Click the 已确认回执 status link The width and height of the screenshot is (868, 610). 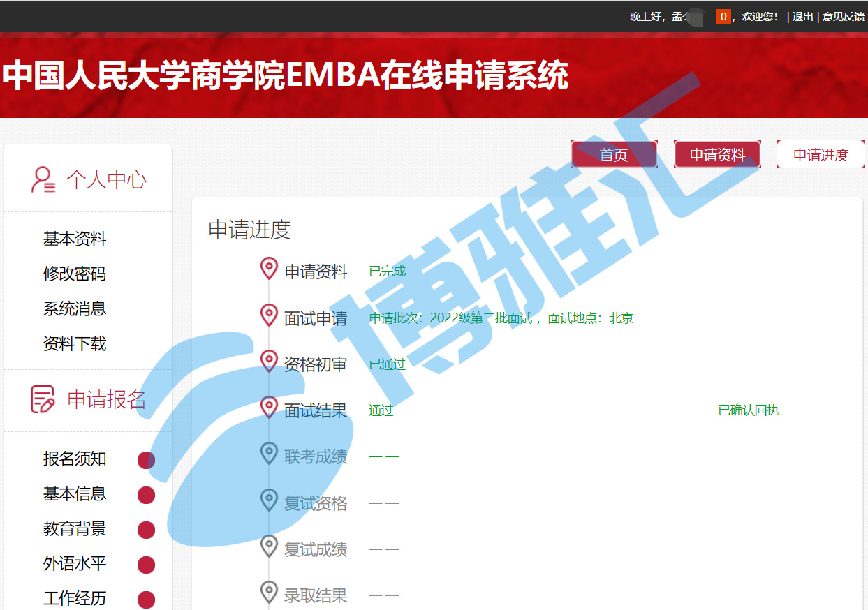click(x=749, y=410)
